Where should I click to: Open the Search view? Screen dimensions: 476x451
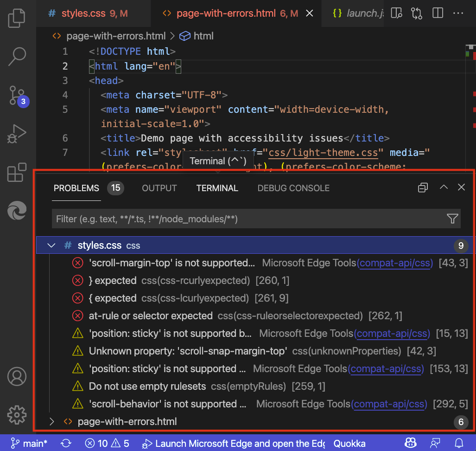pyautogui.click(x=17, y=56)
